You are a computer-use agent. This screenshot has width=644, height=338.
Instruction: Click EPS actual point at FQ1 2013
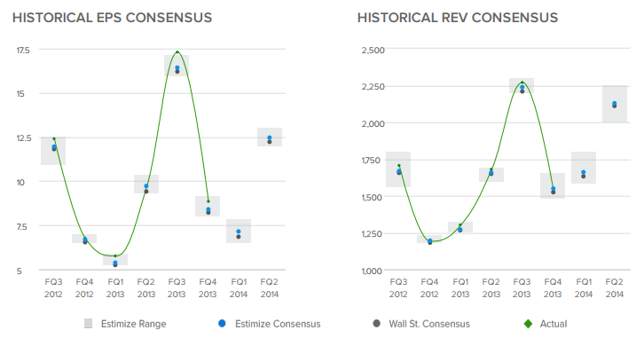pyautogui.click(x=115, y=255)
